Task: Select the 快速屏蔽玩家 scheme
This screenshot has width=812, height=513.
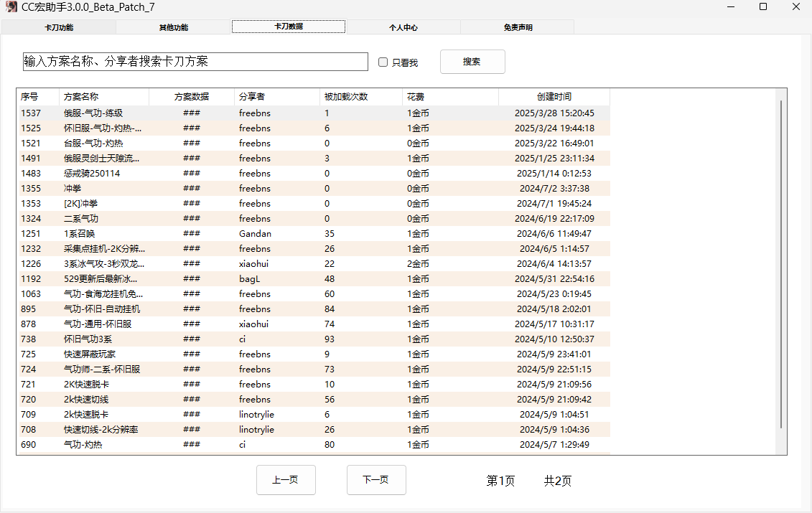Action: [314, 354]
